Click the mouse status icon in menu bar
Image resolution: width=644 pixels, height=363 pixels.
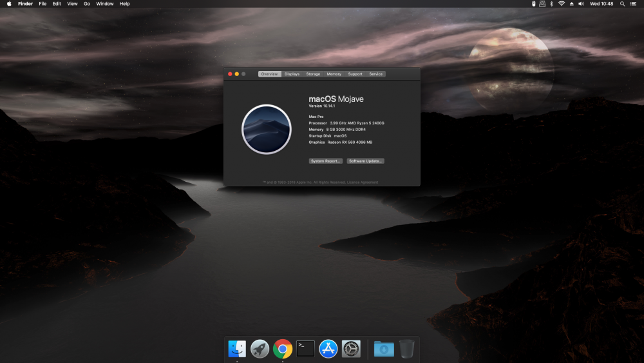tap(533, 4)
